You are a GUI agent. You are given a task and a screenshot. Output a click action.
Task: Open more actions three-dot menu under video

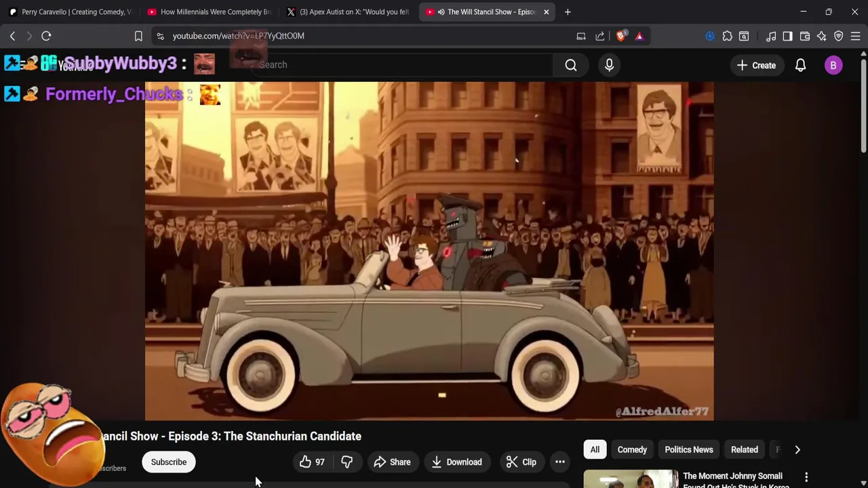560,462
